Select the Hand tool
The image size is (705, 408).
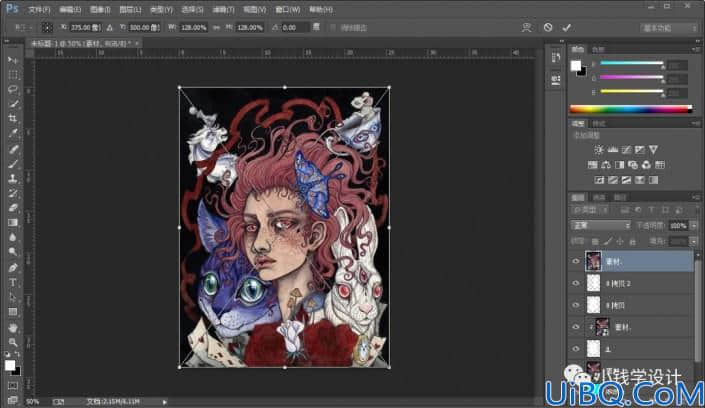tap(13, 327)
